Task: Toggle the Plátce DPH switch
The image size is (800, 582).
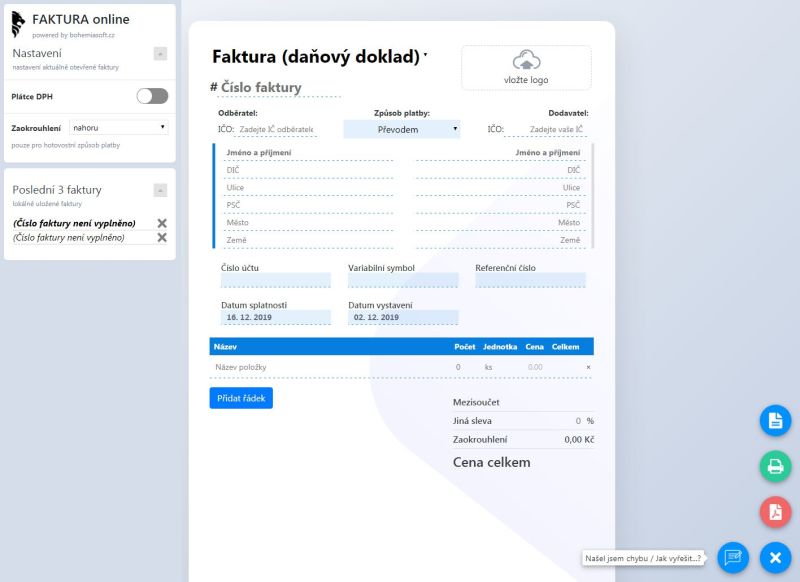Action: [152, 96]
